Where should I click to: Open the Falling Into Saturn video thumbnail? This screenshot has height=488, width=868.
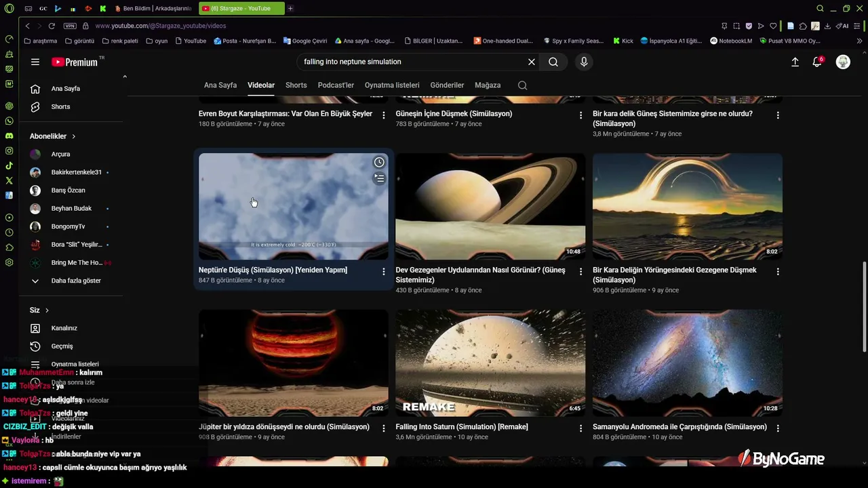click(x=490, y=363)
